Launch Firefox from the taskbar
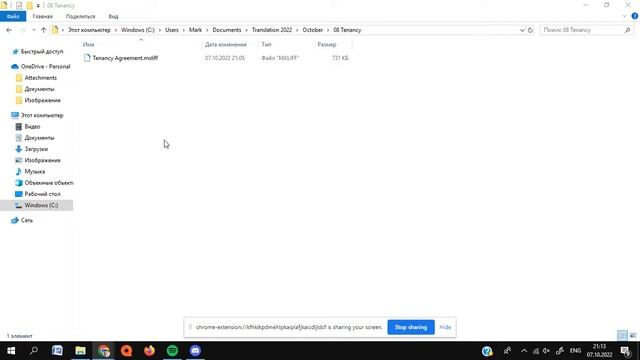 pos(149,351)
